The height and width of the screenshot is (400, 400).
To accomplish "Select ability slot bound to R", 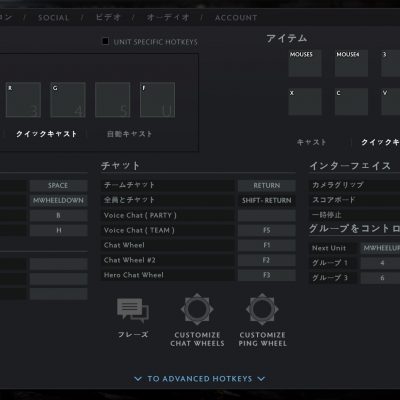I will tap(23, 100).
